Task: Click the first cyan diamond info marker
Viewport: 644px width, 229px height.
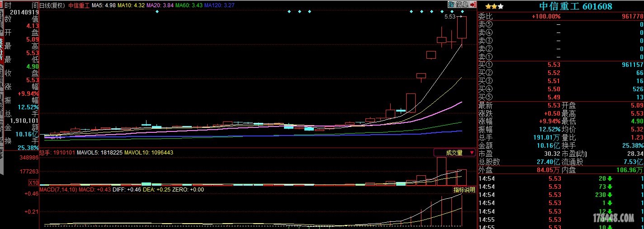Action: [157, 12]
